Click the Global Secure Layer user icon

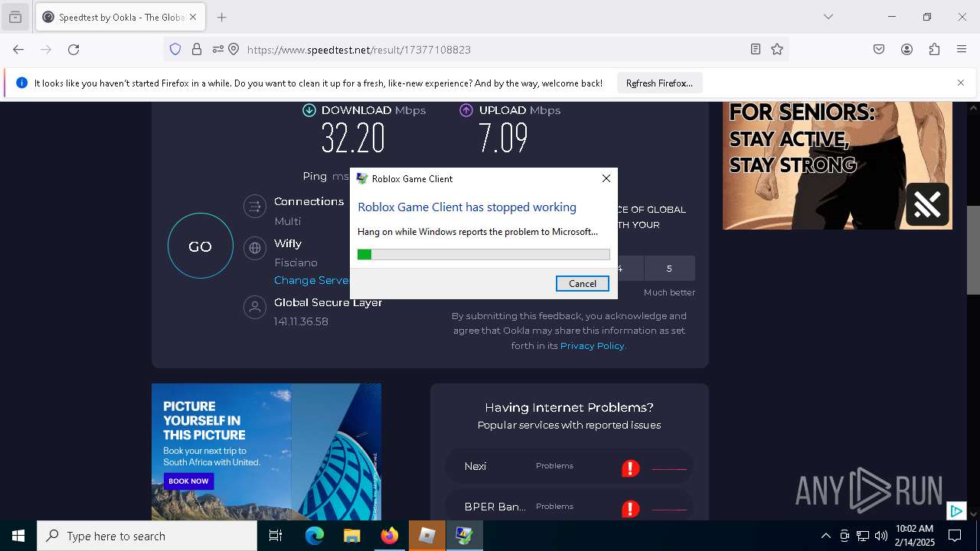pos(254,307)
